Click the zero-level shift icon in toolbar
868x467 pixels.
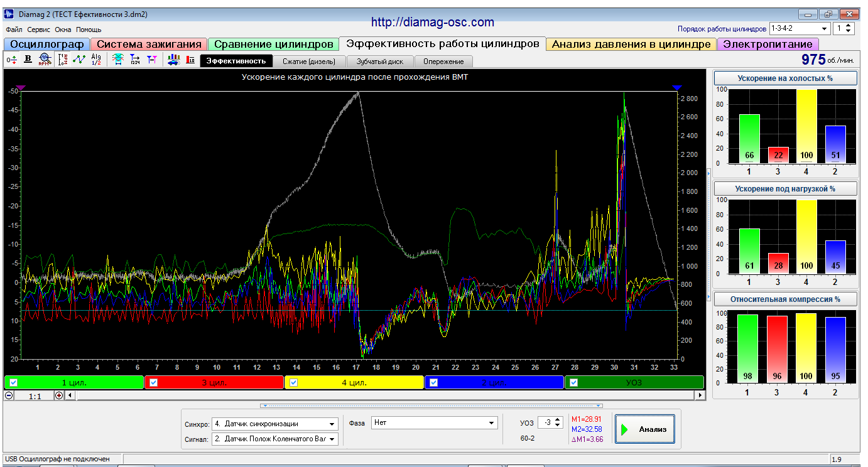11,60
